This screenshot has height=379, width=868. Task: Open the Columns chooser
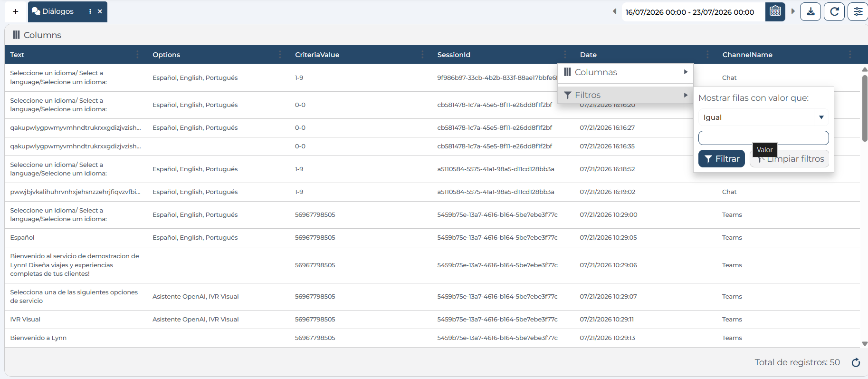37,35
